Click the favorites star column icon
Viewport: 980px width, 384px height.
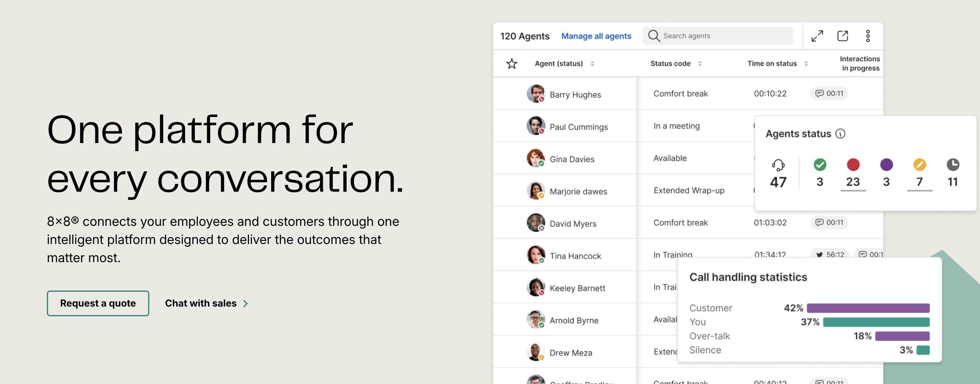click(512, 63)
